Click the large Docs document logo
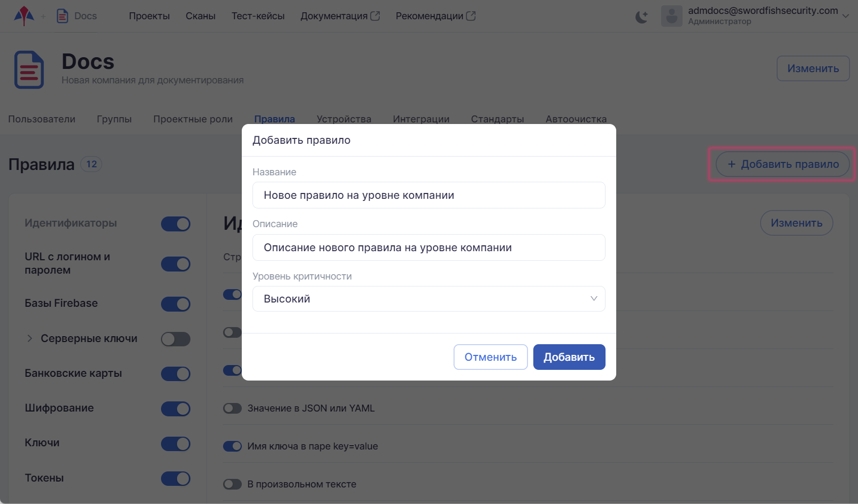 [29, 70]
